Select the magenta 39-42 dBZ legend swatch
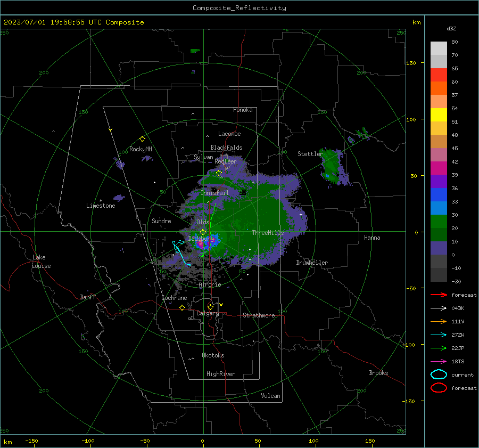Screen dimensions: 479x448 [x=439, y=168]
